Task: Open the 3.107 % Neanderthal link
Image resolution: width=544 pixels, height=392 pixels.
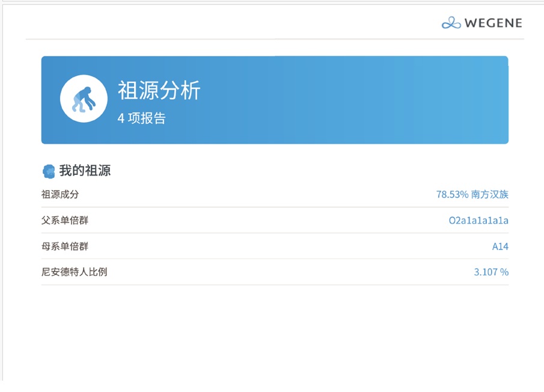Action: [491, 272]
